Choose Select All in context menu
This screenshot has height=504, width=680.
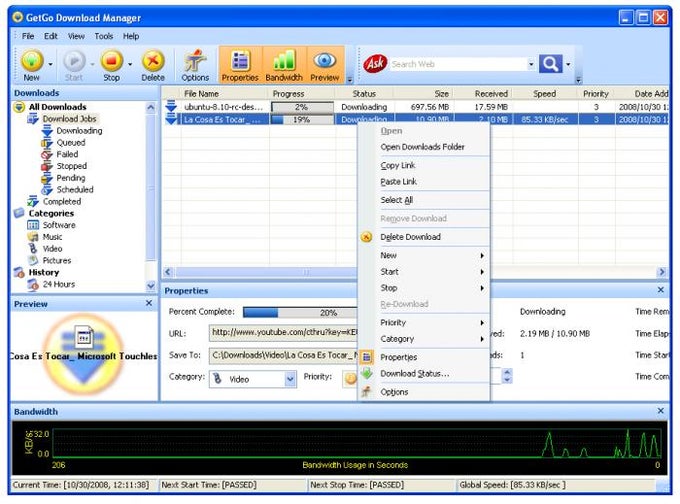click(424, 200)
